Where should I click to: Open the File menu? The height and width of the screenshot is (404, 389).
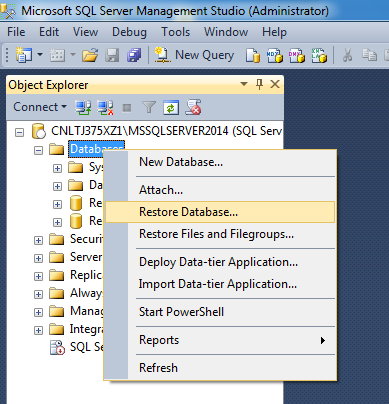point(16,32)
